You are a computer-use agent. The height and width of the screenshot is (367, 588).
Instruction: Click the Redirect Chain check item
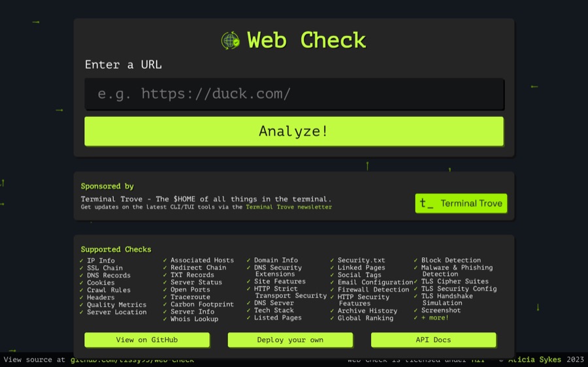199,267
